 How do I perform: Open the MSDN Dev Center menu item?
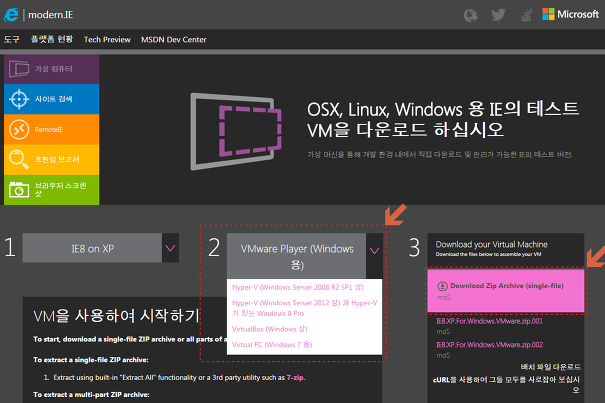pos(174,39)
